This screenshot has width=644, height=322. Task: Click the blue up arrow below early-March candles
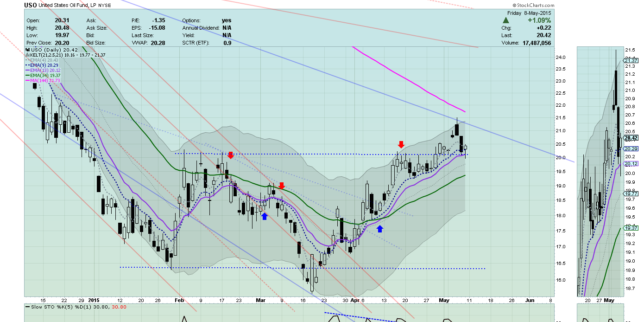(264, 216)
